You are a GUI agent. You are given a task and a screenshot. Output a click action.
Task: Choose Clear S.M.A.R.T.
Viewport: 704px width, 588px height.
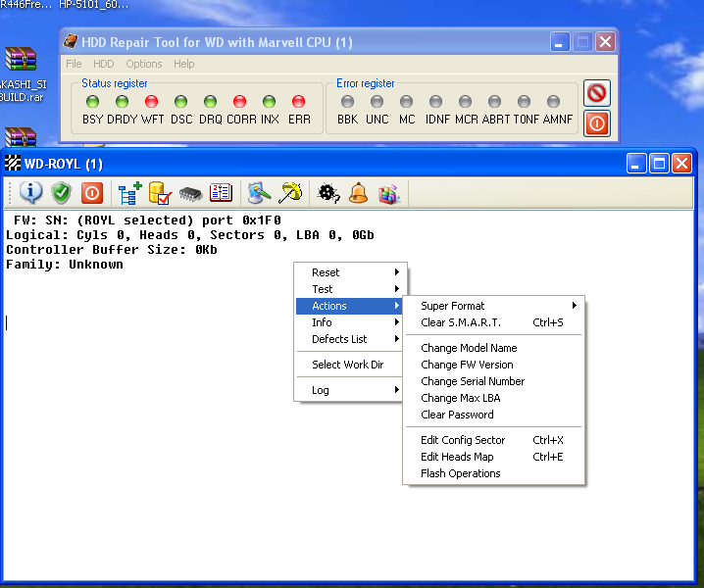(493, 322)
